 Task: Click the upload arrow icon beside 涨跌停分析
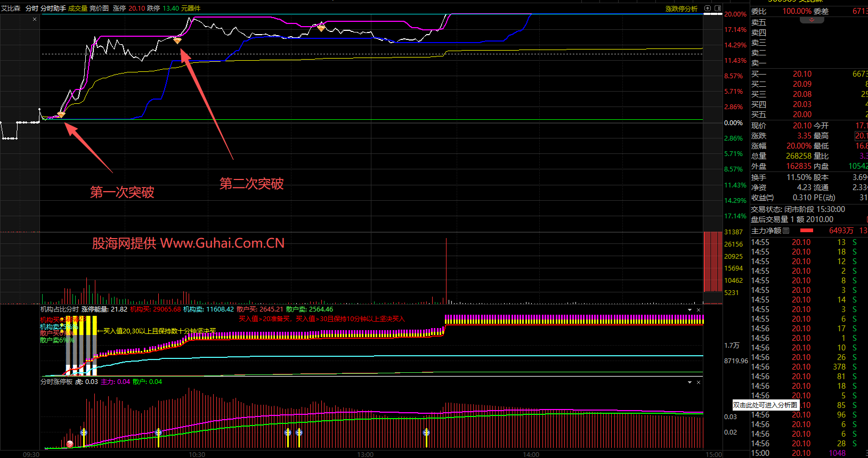pyautogui.click(x=708, y=9)
